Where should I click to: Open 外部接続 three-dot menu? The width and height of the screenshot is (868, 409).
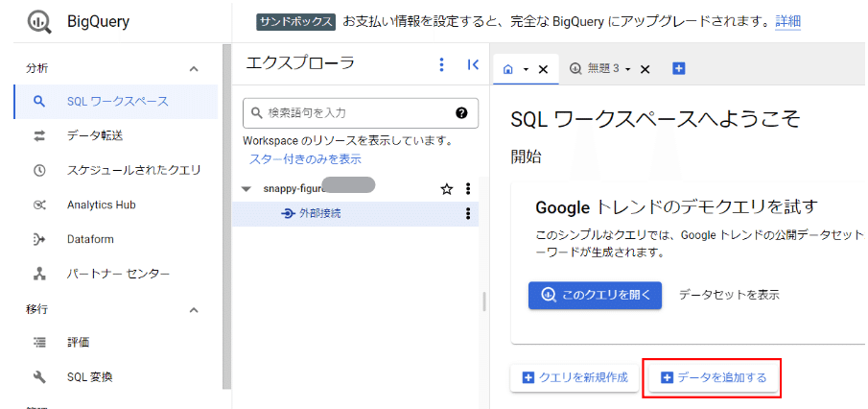tap(468, 213)
